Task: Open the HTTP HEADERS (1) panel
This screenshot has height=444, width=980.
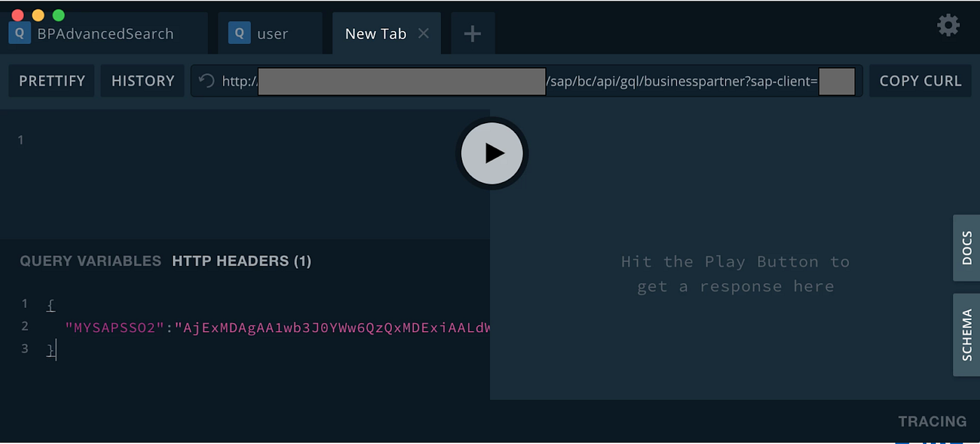Action: tap(241, 261)
